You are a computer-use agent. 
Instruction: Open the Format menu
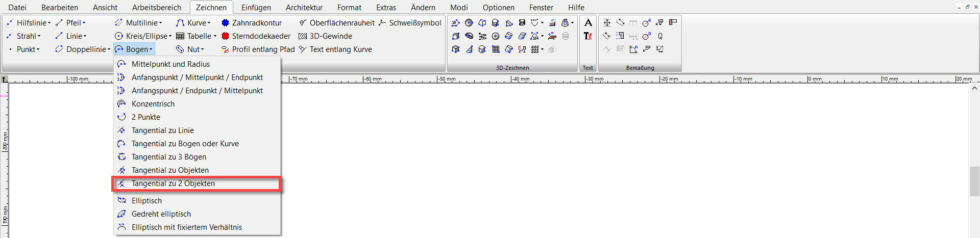349,7
